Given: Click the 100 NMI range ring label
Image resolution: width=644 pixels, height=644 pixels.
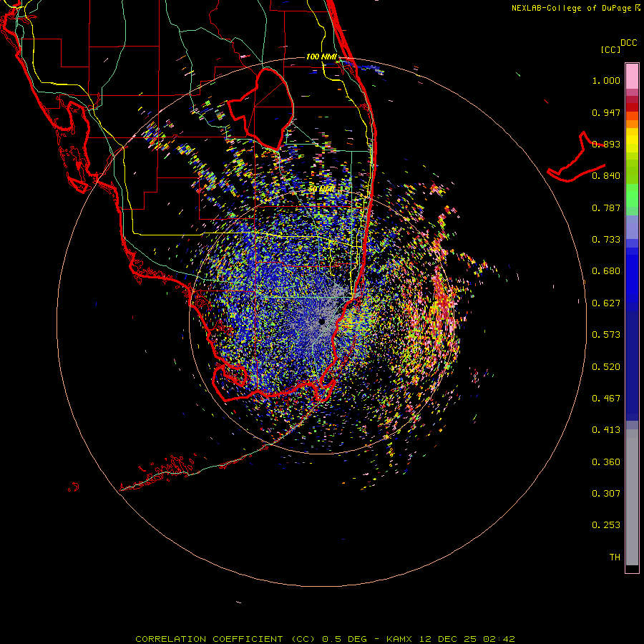Looking at the screenshot, I should coord(321,57).
